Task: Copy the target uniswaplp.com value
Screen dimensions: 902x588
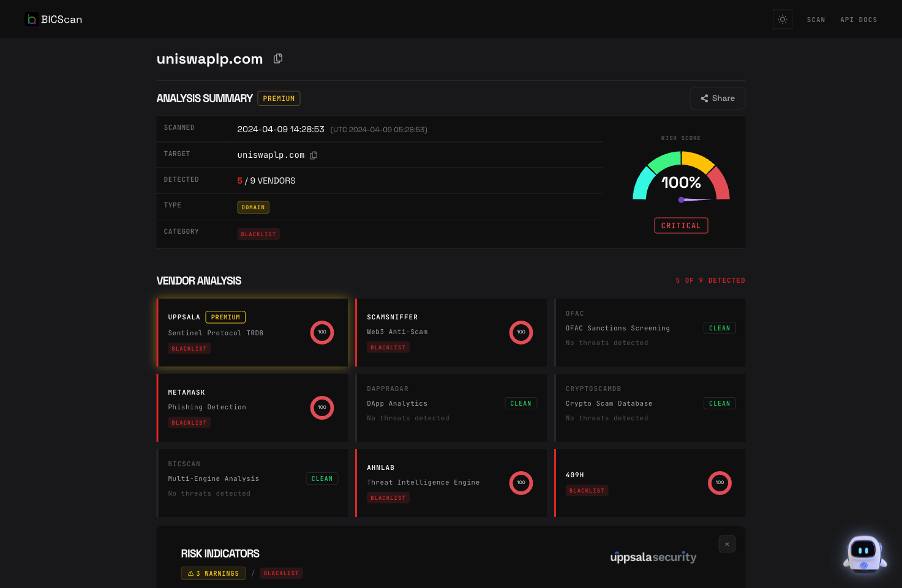Action: (x=314, y=155)
